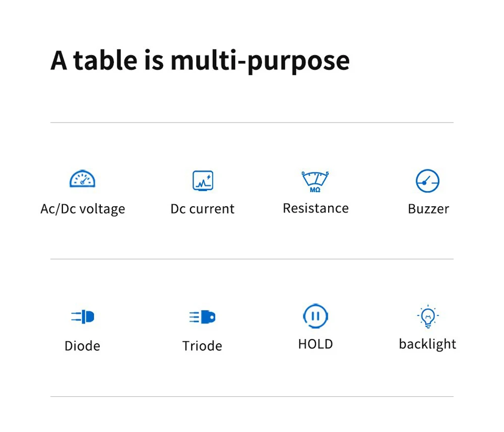Select the Dc current label

pyautogui.click(x=203, y=209)
